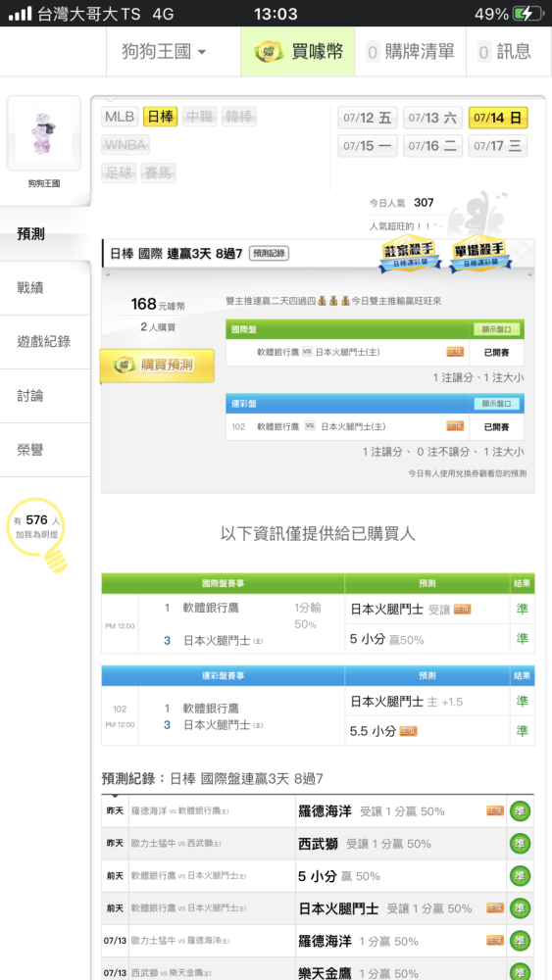Toggle 顯示盤口 in the 運彩盤 section
The image size is (552, 980).
(x=497, y=404)
